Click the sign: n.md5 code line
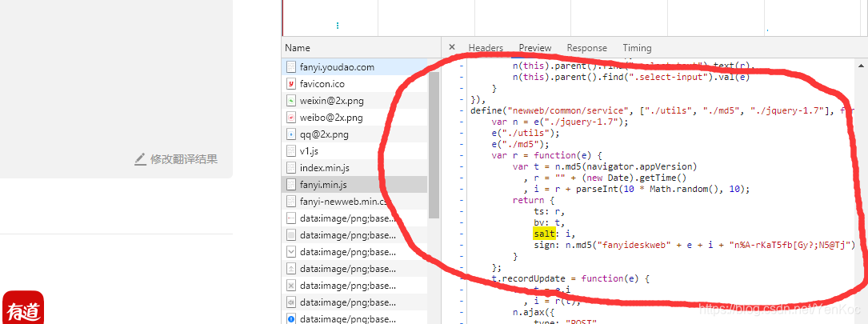This screenshot has height=324, width=868. coord(694,245)
